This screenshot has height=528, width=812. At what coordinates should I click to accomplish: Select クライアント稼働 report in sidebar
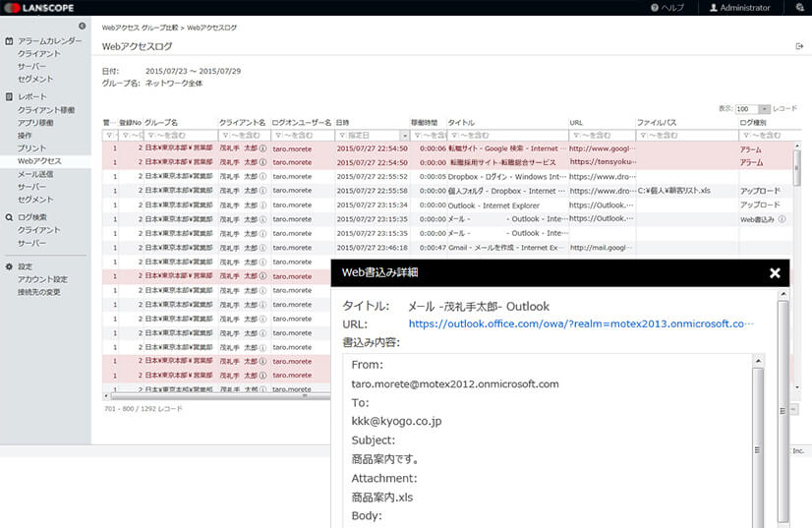tap(46, 110)
